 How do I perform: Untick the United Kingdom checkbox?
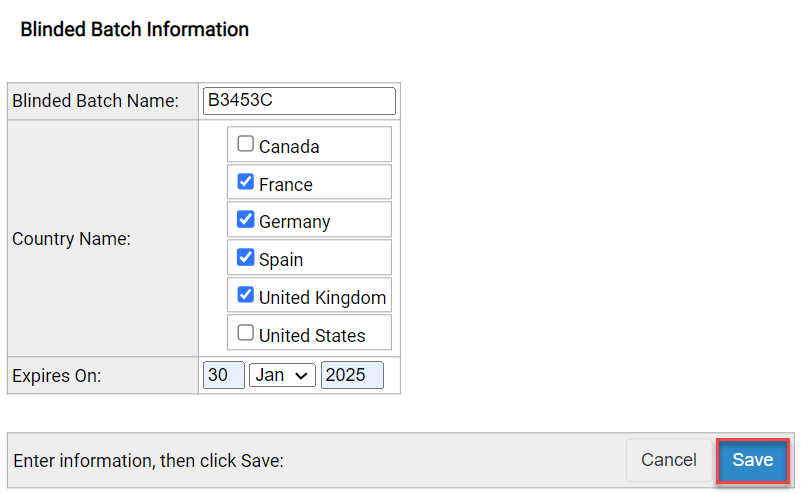click(x=245, y=295)
